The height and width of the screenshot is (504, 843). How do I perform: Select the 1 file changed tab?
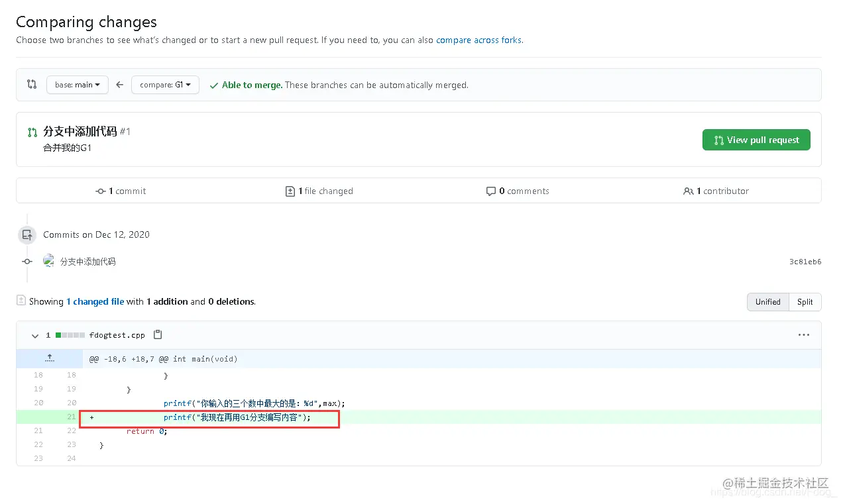(319, 191)
